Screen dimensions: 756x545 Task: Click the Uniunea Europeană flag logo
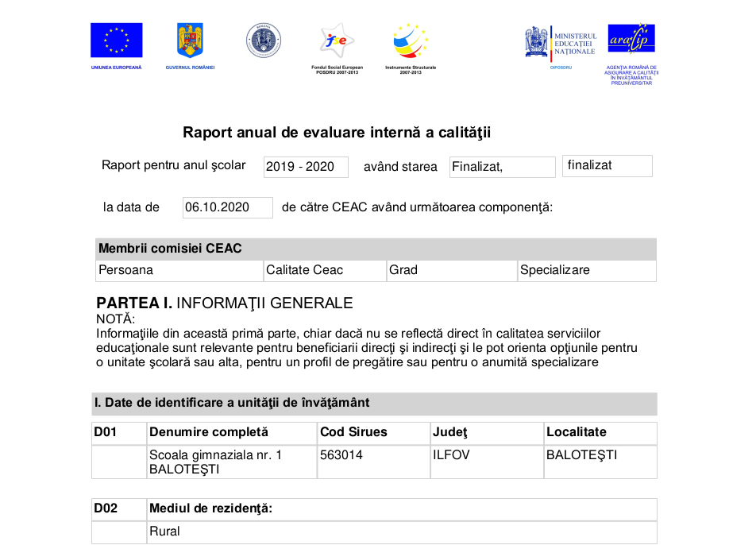click(x=116, y=40)
